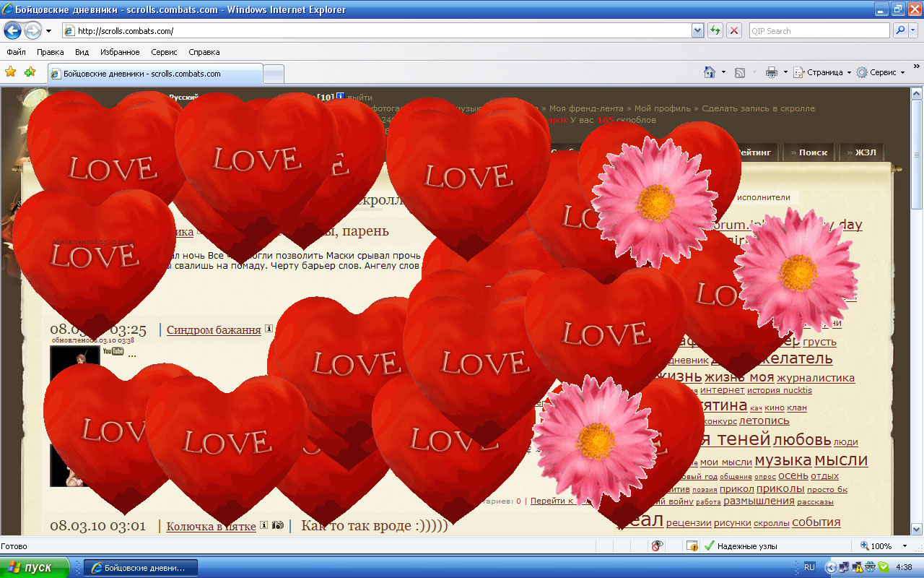Click the browser Back arrow button

[x=12, y=31]
